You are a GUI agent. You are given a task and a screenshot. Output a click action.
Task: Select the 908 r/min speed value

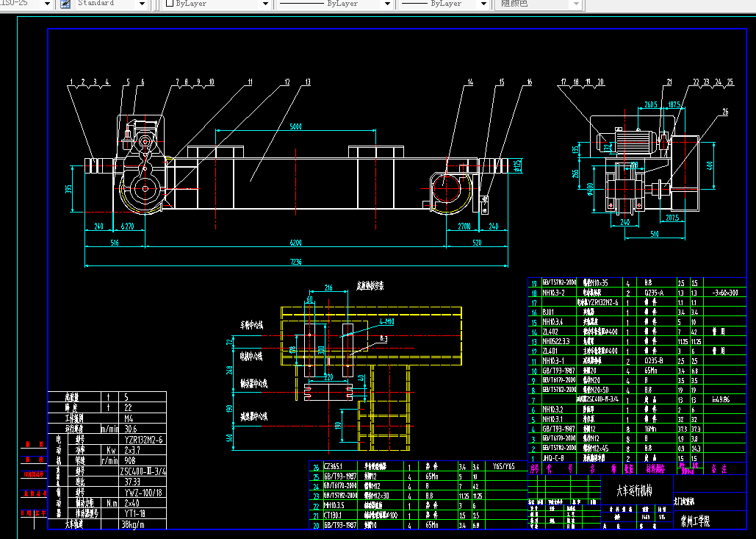click(130, 460)
